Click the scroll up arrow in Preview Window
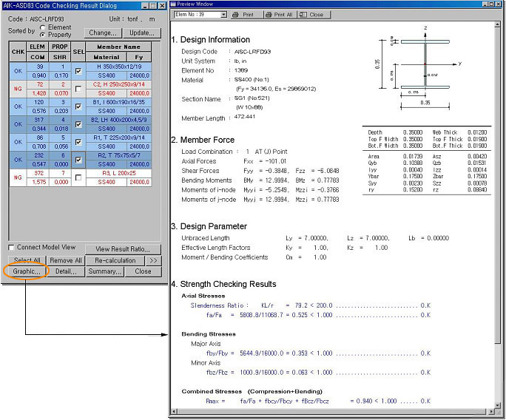Viewport: 506px width, 420px height. pyautogui.click(x=497, y=25)
